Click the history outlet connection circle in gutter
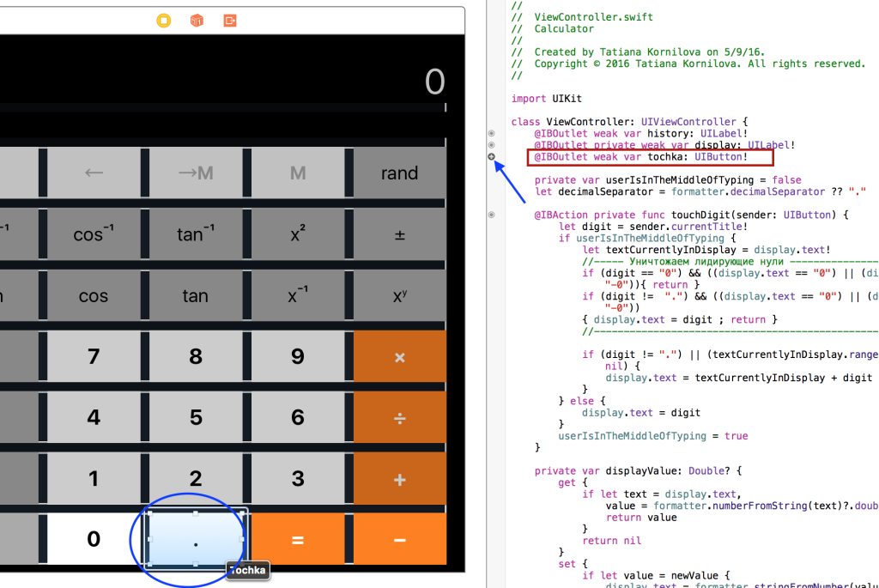Viewport: 879px width, 588px height. [491, 133]
